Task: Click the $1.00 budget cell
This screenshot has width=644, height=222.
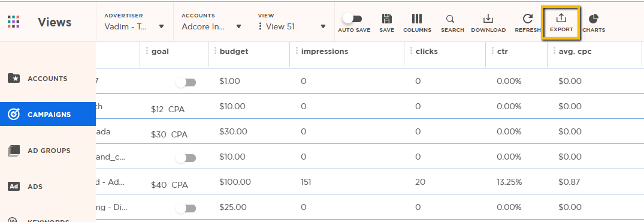Action: [x=229, y=81]
